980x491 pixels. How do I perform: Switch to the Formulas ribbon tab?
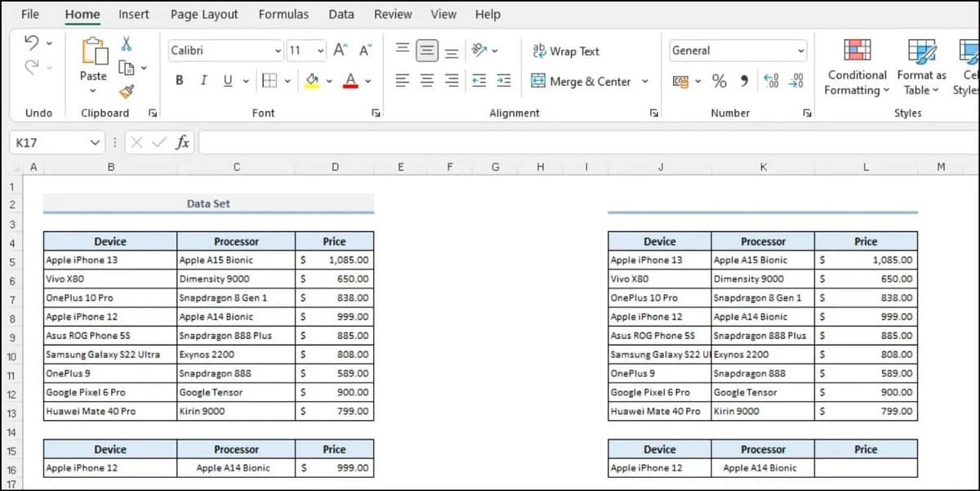pyautogui.click(x=283, y=14)
